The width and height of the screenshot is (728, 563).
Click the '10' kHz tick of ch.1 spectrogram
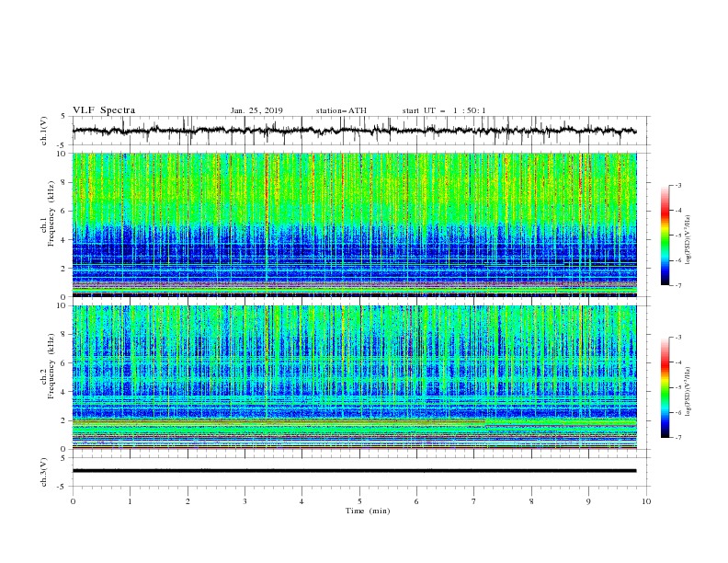[x=63, y=154]
